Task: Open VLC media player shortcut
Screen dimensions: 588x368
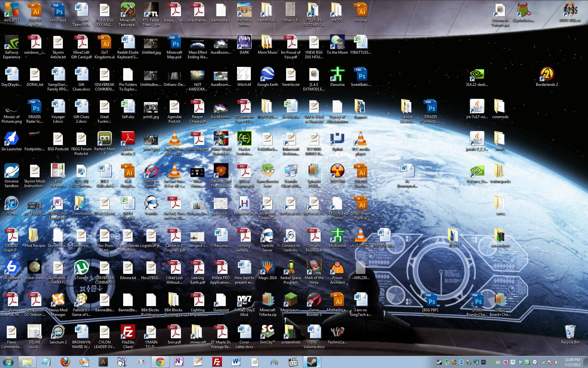Action: tap(360, 143)
